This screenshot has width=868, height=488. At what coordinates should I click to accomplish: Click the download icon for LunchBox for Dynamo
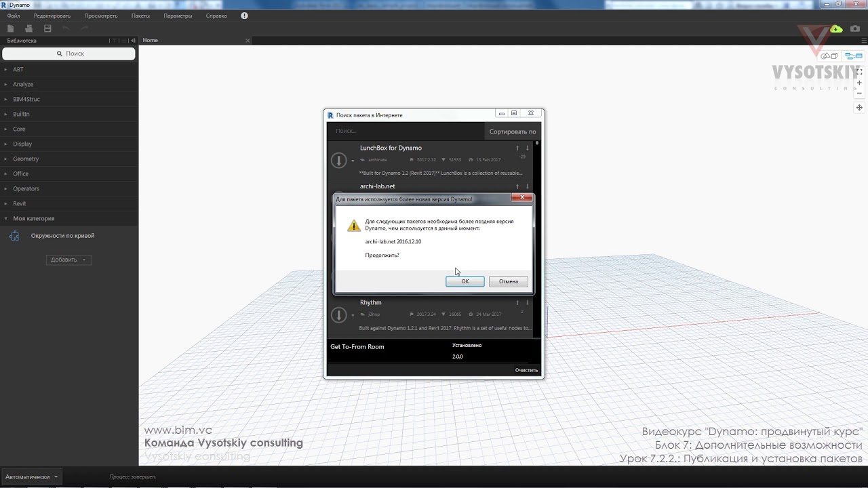(x=338, y=160)
